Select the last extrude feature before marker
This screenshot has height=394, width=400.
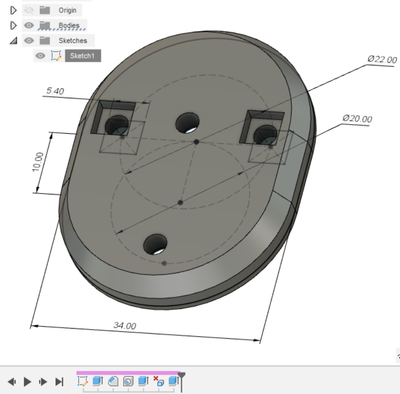(173, 381)
